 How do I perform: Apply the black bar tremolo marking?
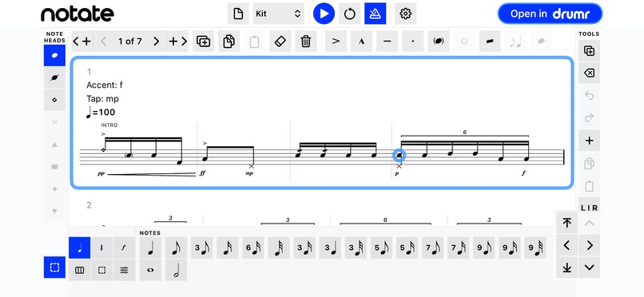pyautogui.click(x=490, y=41)
